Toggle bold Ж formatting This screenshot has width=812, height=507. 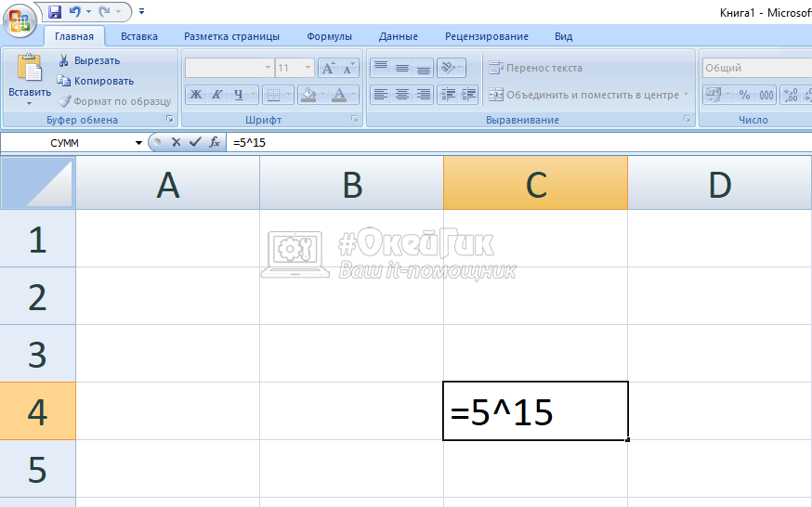tap(196, 95)
